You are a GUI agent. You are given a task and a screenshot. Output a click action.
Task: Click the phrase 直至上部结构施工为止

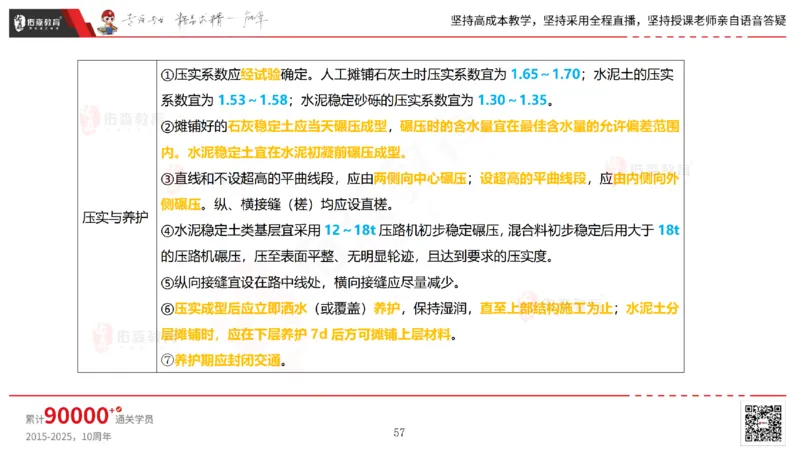pos(546,308)
